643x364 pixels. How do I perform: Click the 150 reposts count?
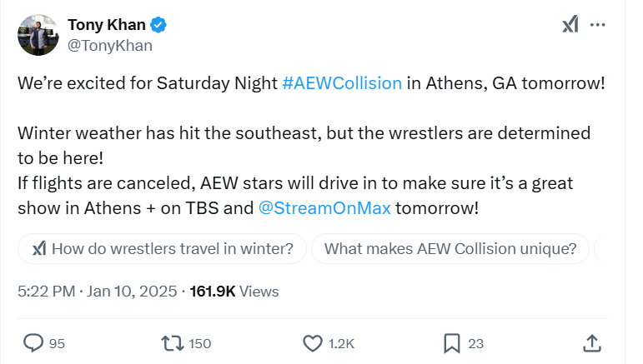tap(200, 343)
